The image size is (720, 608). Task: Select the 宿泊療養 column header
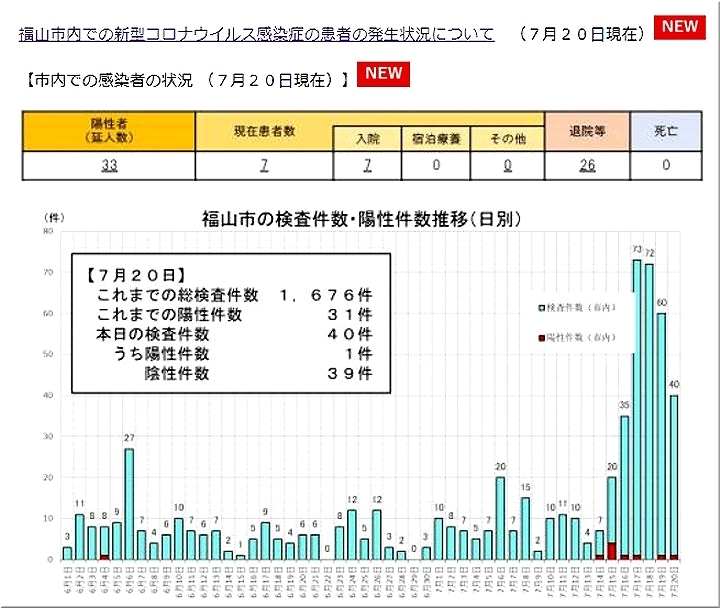point(436,138)
